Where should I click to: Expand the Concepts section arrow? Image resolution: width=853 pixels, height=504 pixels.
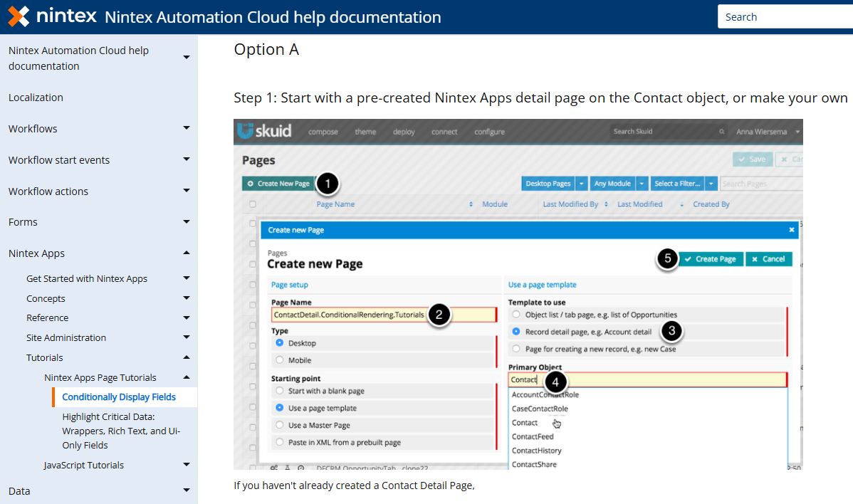[187, 298]
